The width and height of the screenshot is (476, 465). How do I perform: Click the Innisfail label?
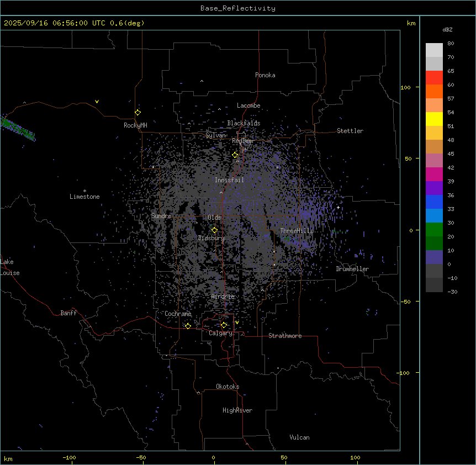229,180
